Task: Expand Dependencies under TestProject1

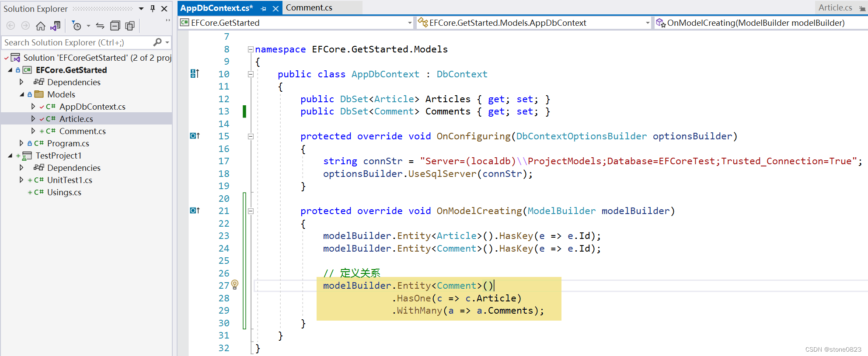Action: [x=21, y=168]
